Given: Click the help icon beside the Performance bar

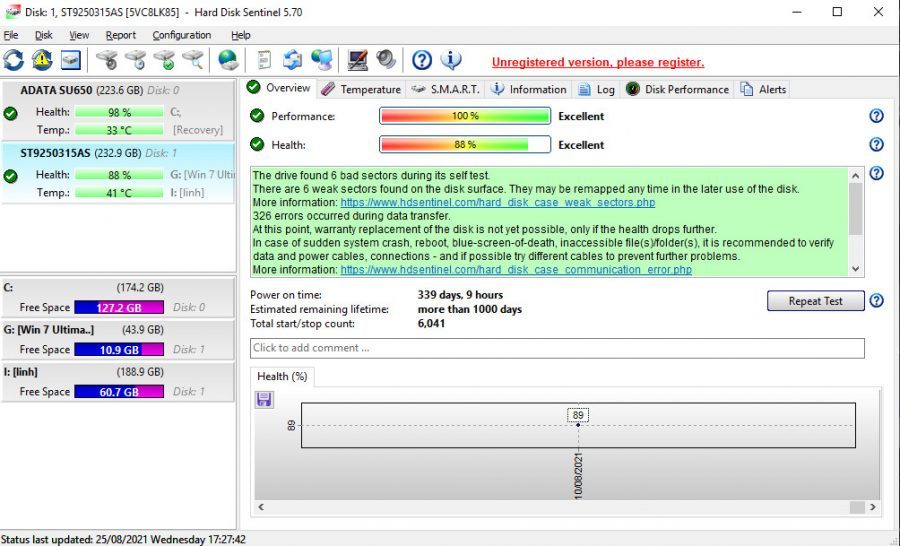Looking at the screenshot, I should [876, 116].
